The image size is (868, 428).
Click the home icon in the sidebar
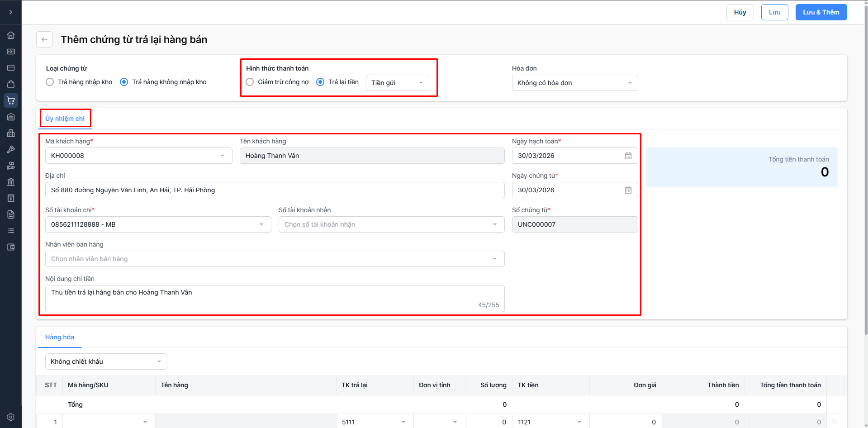(x=11, y=35)
